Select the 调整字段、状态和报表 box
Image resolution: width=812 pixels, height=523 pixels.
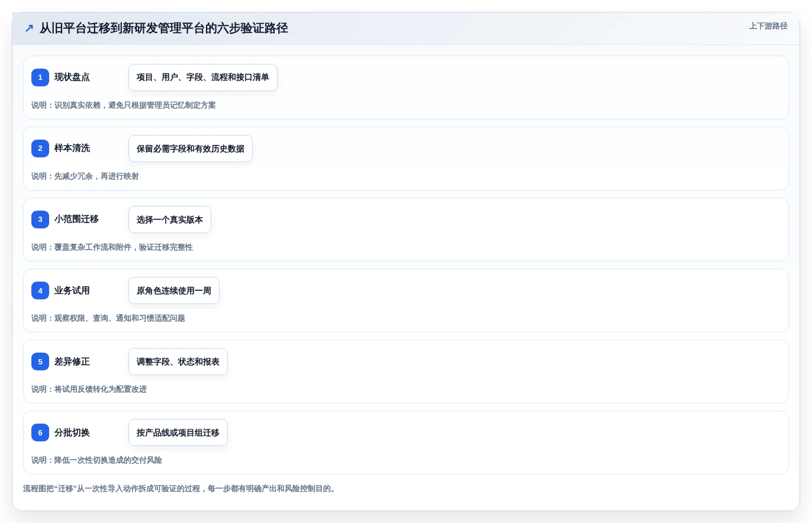(x=178, y=361)
